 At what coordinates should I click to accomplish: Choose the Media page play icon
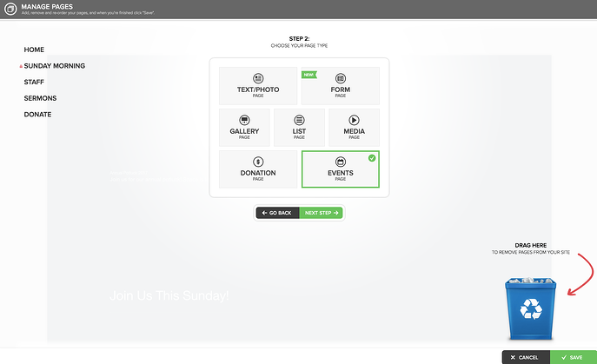click(354, 120)
